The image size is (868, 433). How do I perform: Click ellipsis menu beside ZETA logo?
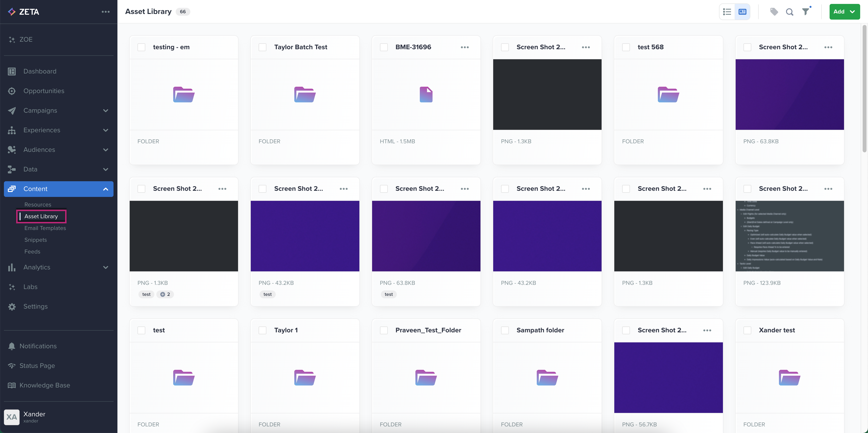click(105, 12)
